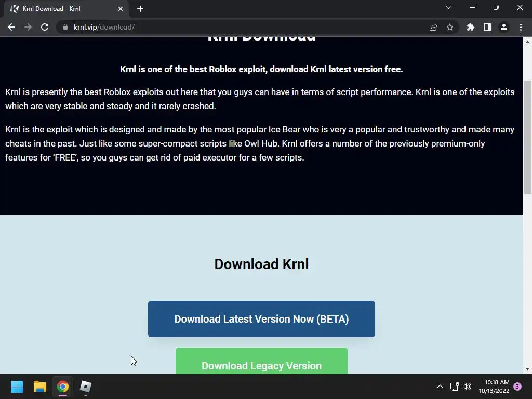This screenshot has height=399, width=532.
Task: Open File Explorer from the taskbar
Action: click(x=39, y=387)
